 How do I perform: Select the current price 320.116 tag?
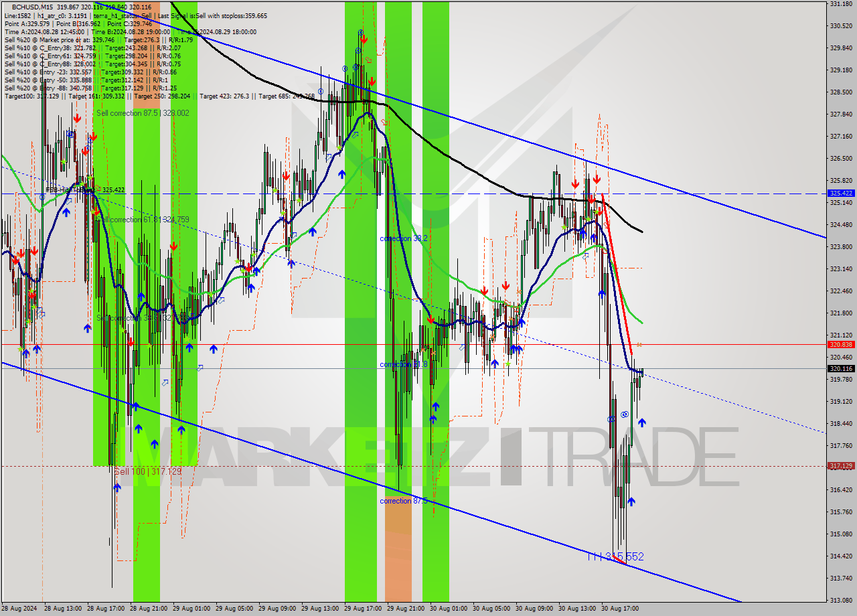pos(841,368)
